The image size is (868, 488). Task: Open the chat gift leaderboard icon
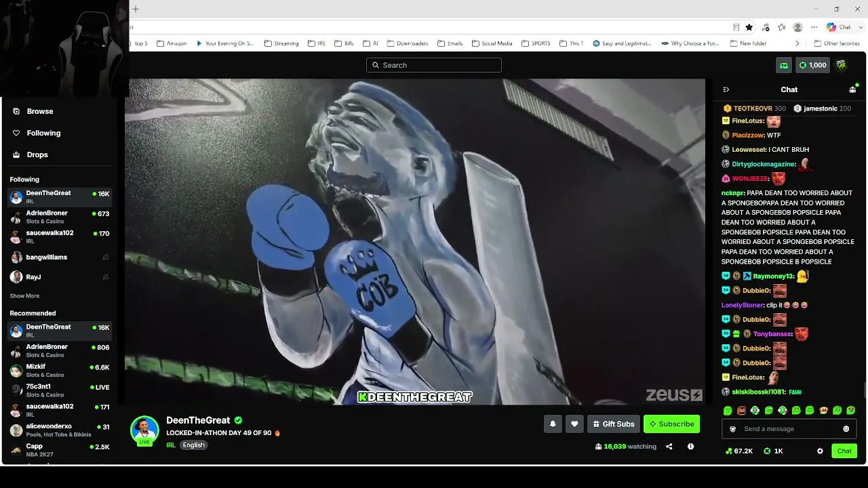pos(852,89)
